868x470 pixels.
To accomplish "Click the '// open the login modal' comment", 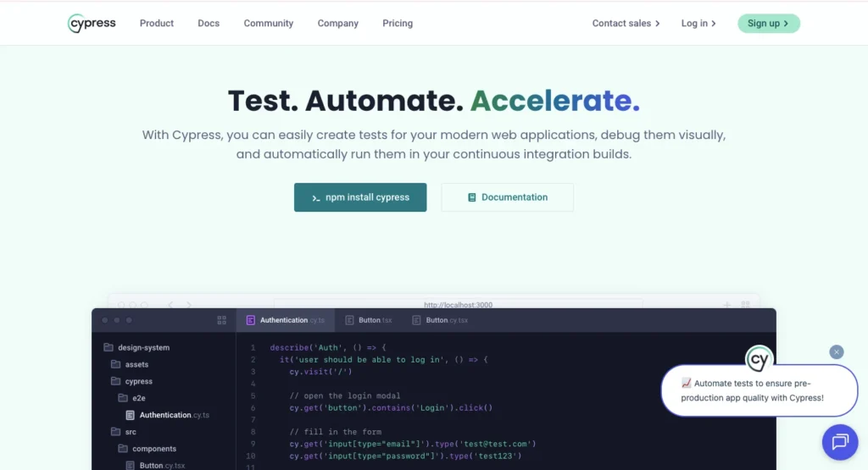I will pyautogui.click(x=344, y=396).
